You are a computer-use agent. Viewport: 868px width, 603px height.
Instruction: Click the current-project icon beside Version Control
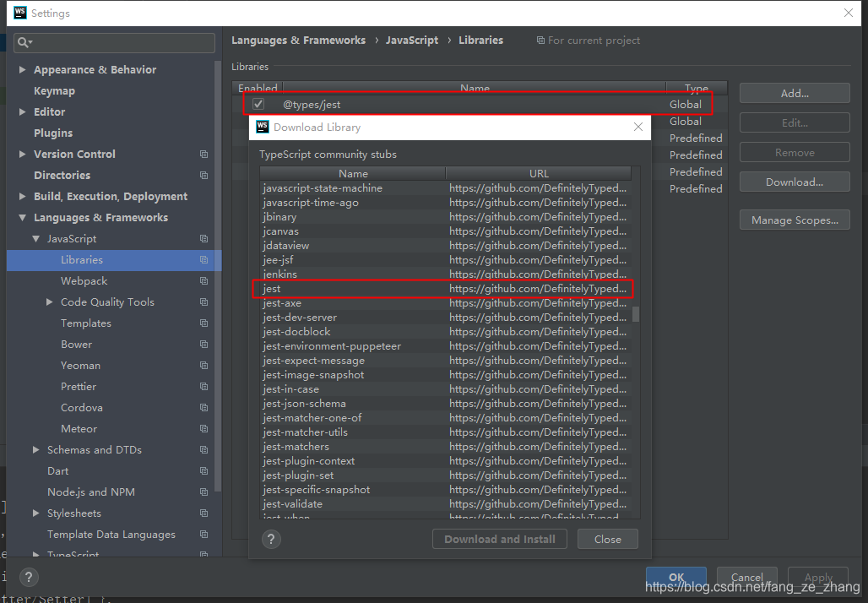tap(203, 154)
